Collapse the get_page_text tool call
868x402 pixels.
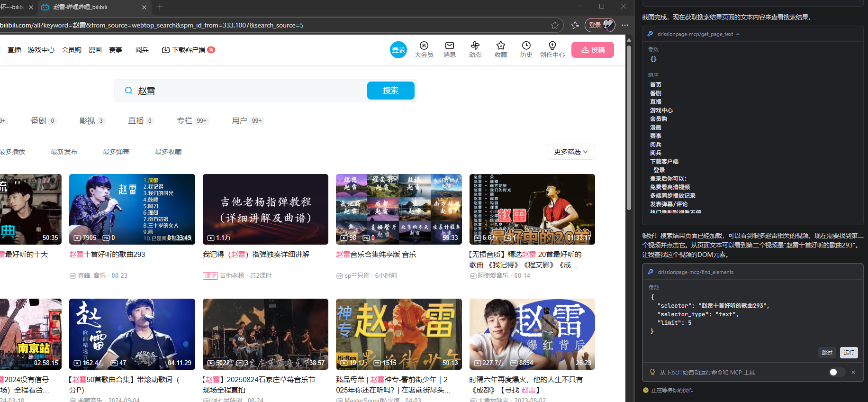pyautogui.click(x=738, y=34)
